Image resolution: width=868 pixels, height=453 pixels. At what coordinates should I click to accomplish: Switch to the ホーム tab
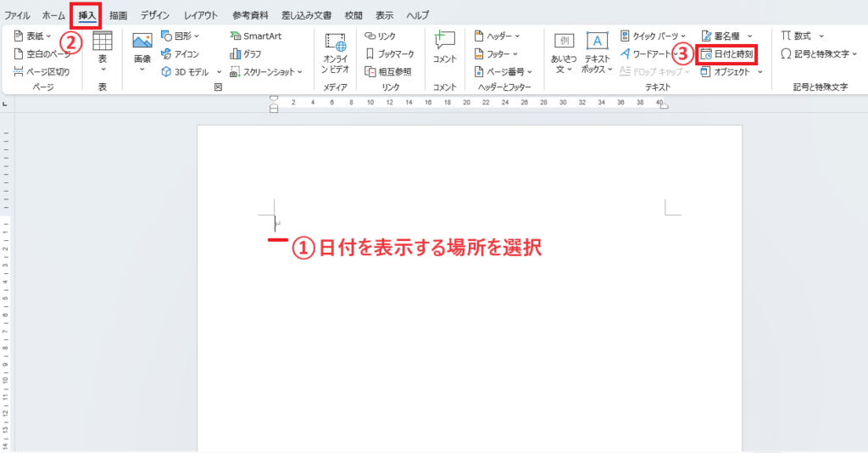pos(53,15)
